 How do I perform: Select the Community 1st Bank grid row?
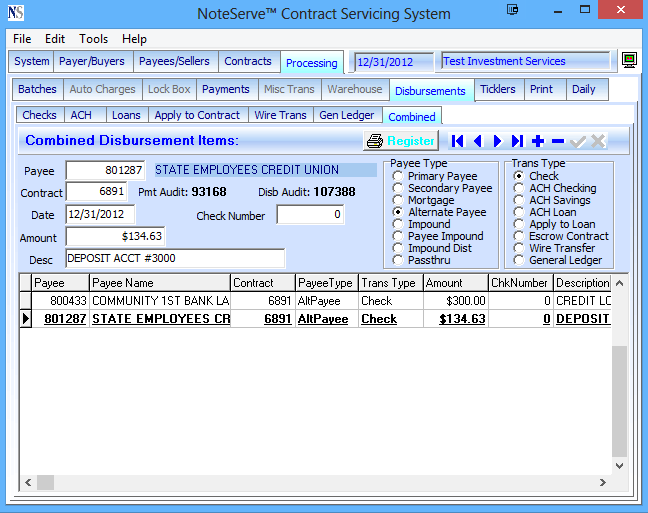pyautogui.click(x=160, y=300)
